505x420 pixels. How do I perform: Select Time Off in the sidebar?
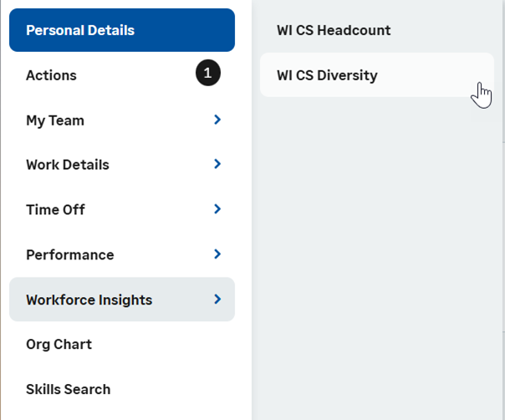pyautogui.click(x=55, y=209)
